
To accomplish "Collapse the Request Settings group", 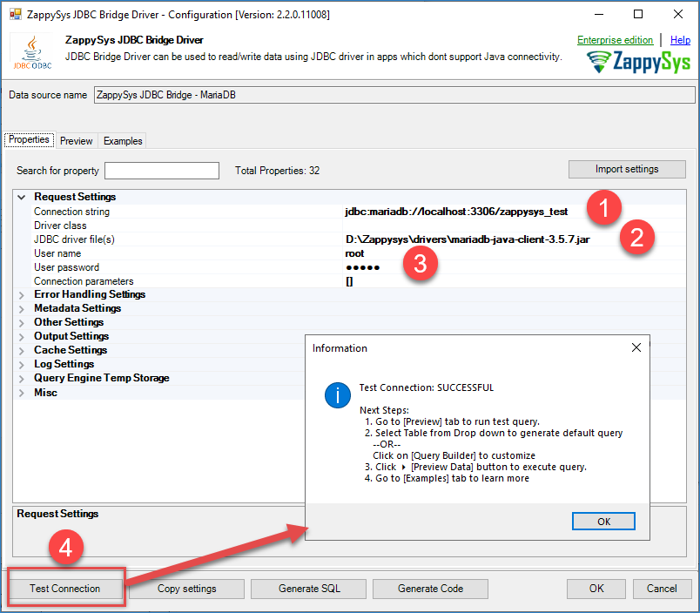I will [x=21, y=198].
